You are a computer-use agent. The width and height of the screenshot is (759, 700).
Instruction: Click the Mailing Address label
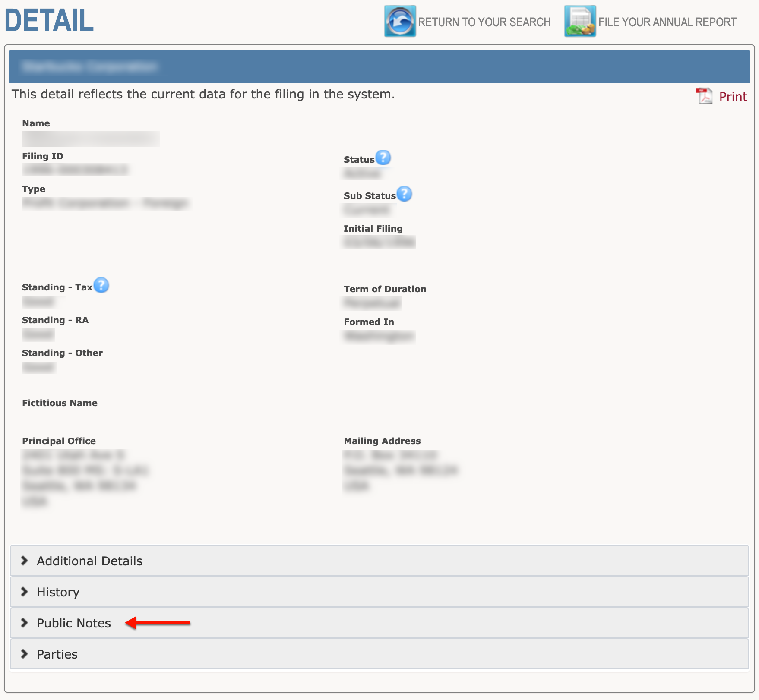point(382,441)
